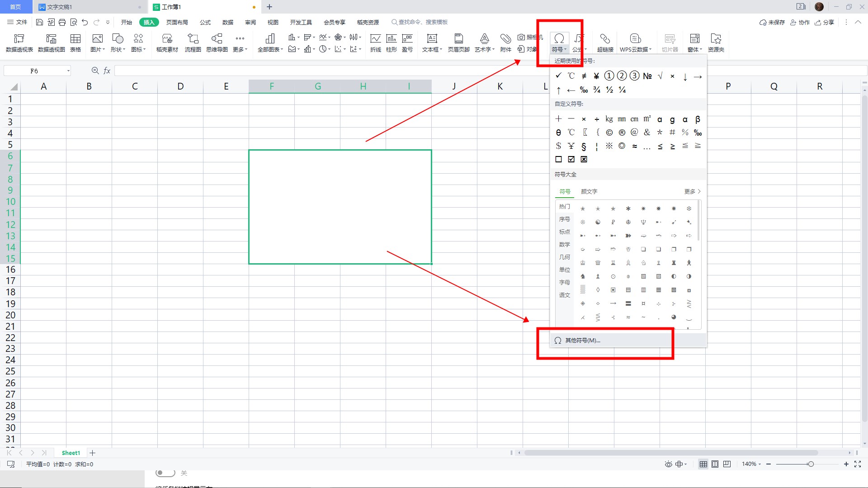Insert the empty box symbol ☐
The height and width of the screenshot is (488, 868).
pos(558,159)
